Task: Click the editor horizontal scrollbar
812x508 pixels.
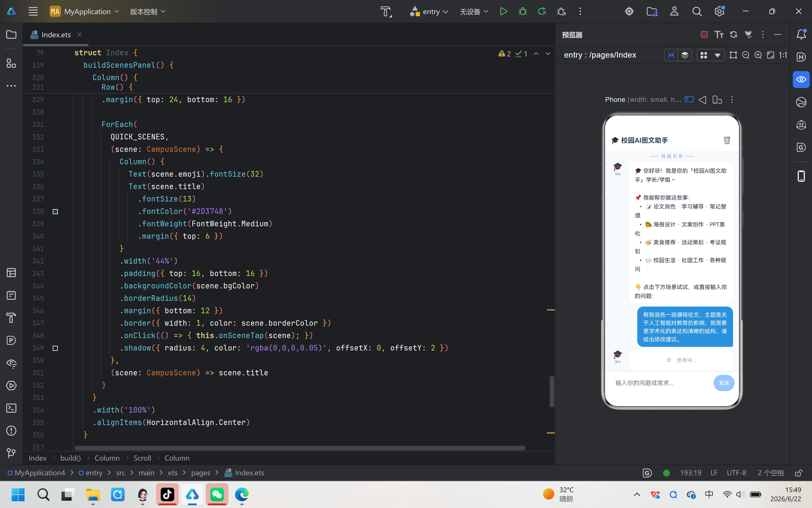Action: pyautogui.click(x=300, y=448)
